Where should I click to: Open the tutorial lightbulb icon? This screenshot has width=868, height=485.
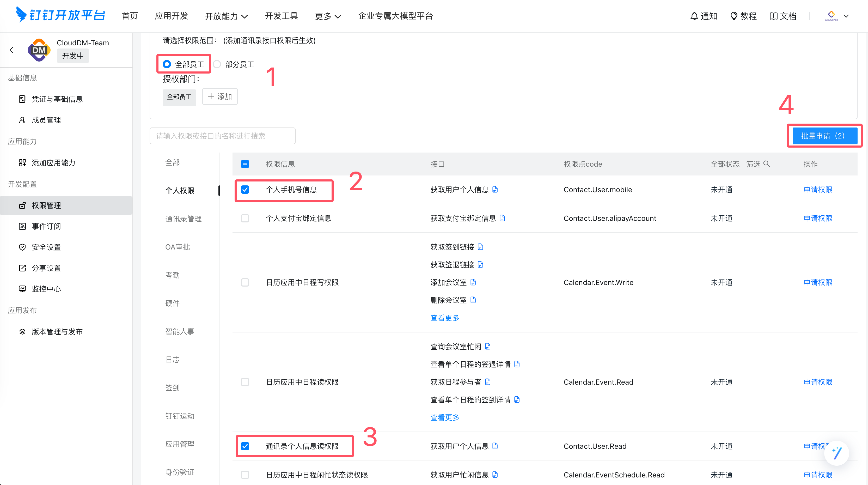[733, 16]
